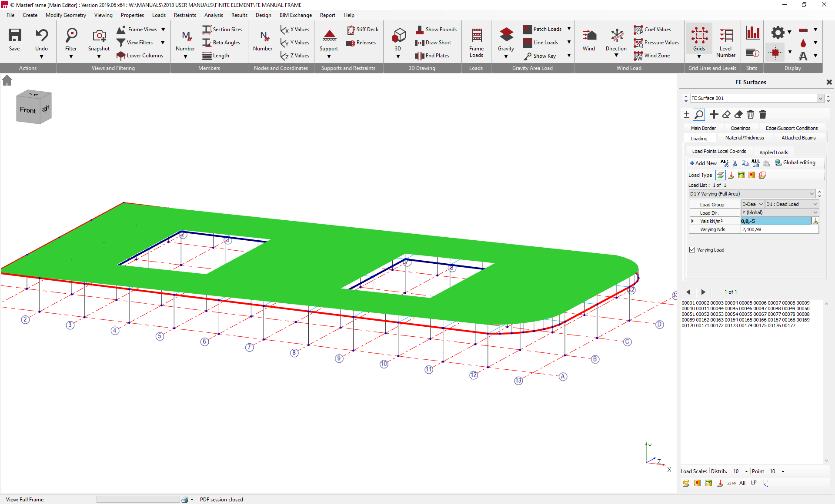Viewport: 835px width, 504px height.
Task: Click the print icon in status bar
Action: click(185, 500)
